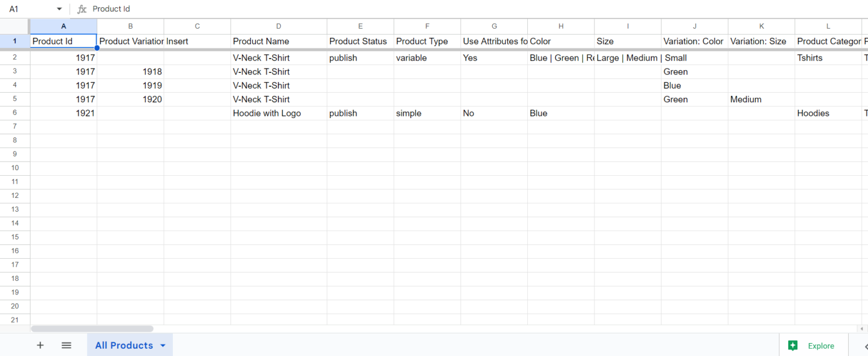Add a new sheet with the plus icon
868x356 pixels.
tap(40, 345)
